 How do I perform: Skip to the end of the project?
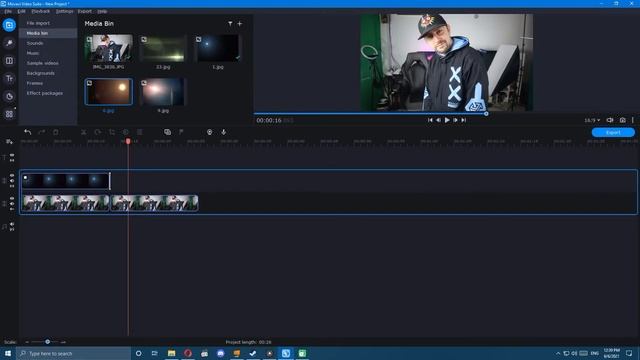tap(464, 120)
